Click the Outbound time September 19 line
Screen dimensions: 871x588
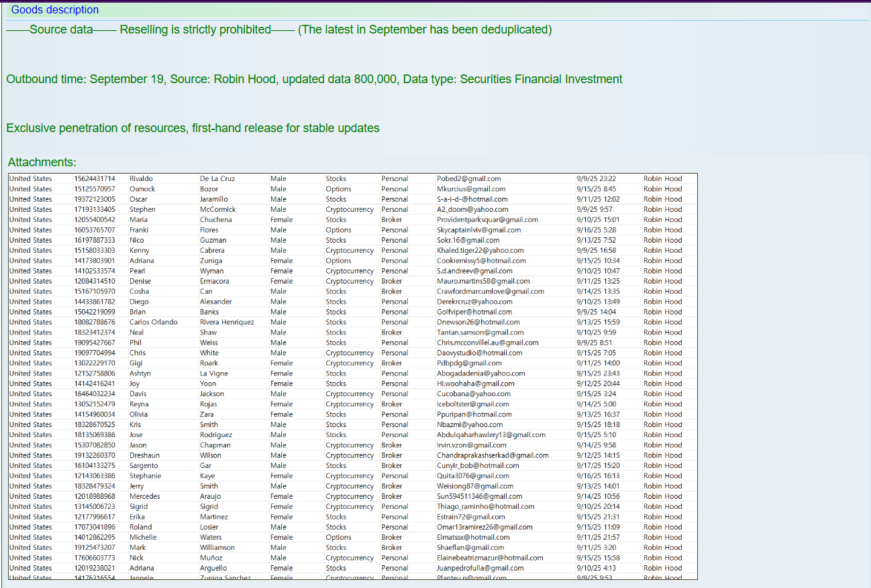[x=314, y=79]
